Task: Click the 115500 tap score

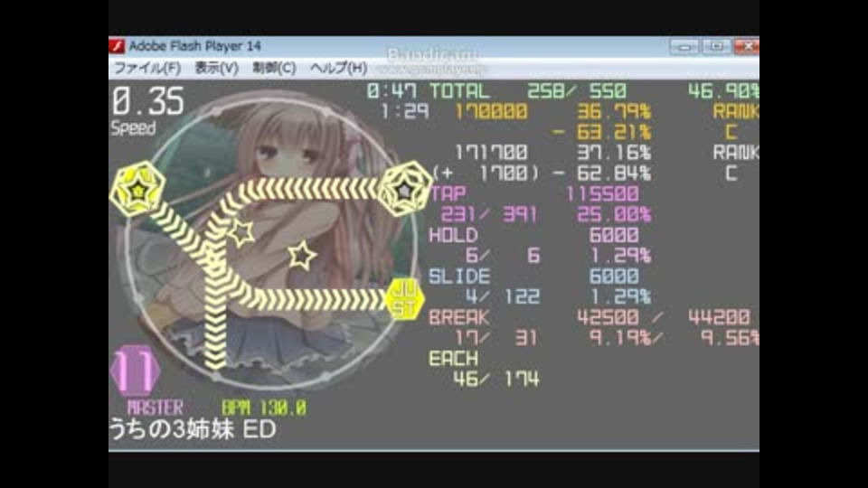Action: (602, 193)
